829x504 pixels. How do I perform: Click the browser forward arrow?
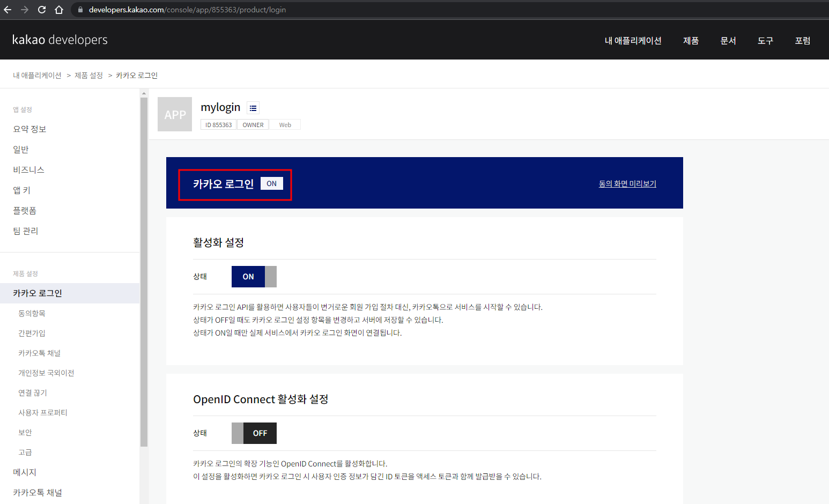pos(25,10)
